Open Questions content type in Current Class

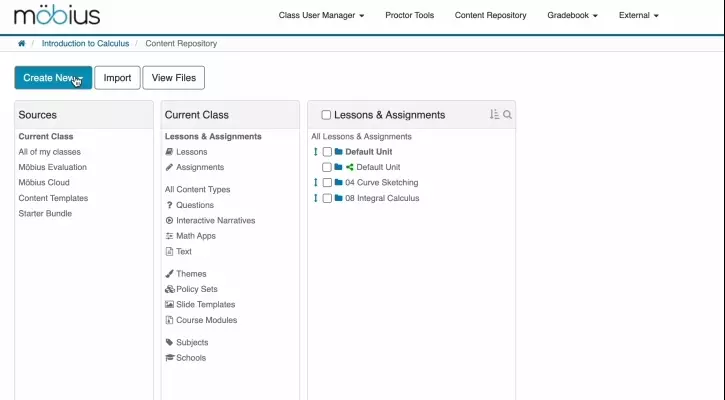(x=195, y=205)
